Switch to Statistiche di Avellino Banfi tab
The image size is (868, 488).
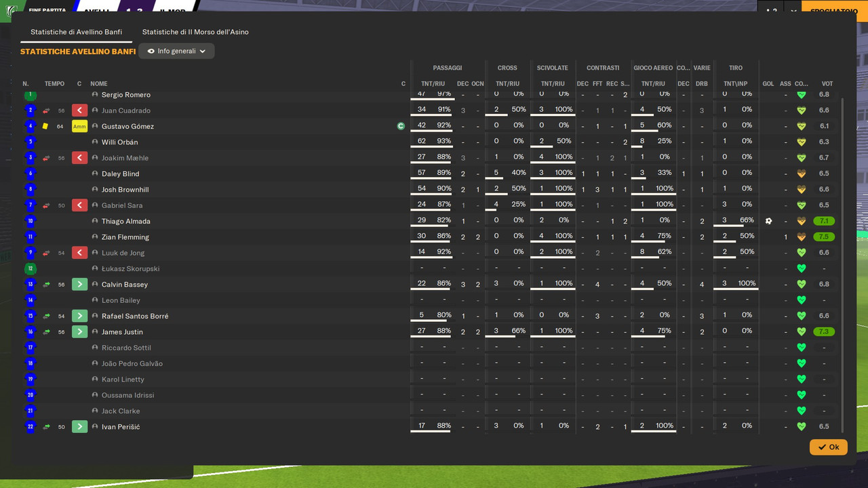(x=77, y=32)
